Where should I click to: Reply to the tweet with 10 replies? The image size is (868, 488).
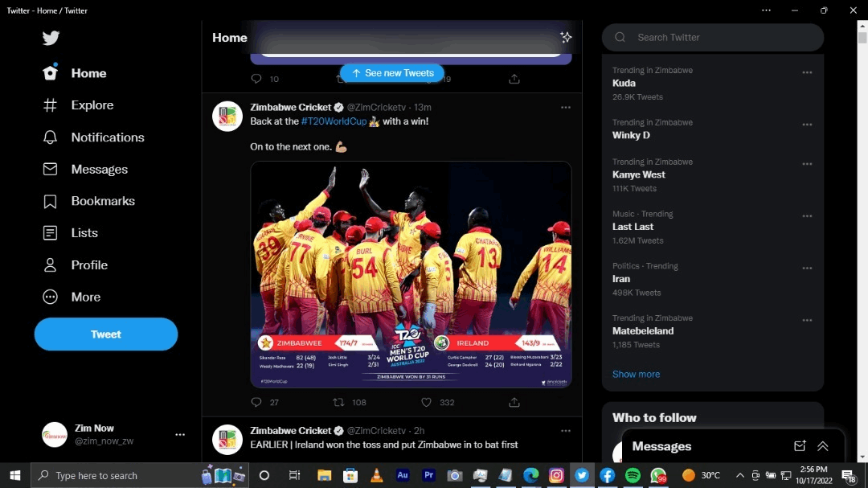click(x=256, y=79)
